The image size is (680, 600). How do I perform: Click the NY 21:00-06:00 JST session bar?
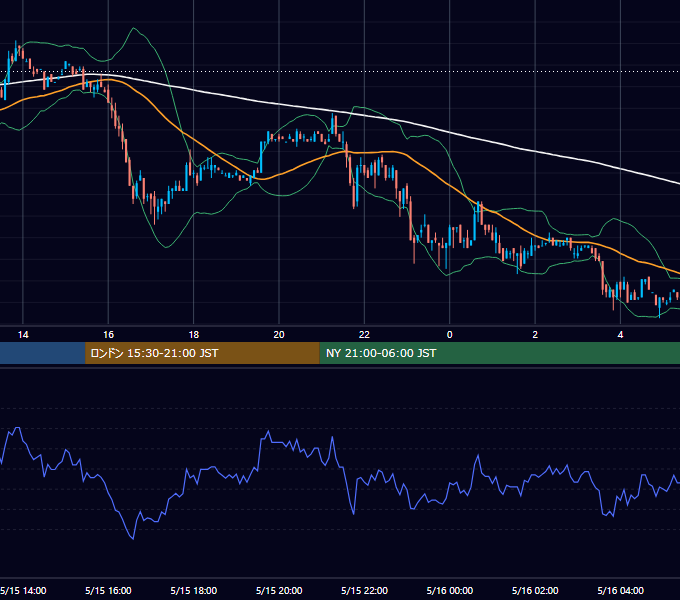pyautogui.click(x=500, y=353)
